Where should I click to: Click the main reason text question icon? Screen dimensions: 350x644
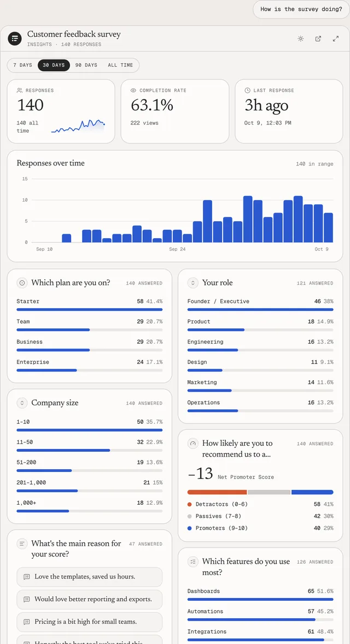point(22,543)
